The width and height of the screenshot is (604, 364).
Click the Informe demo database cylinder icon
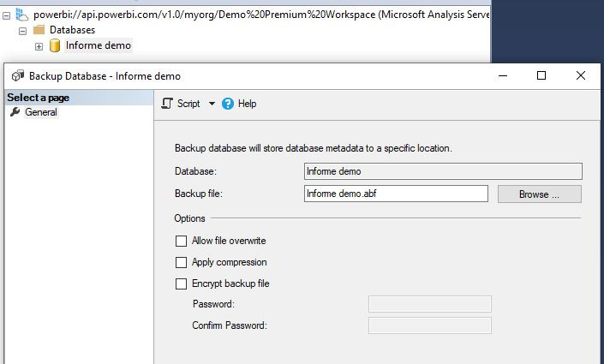coord(55,45)
